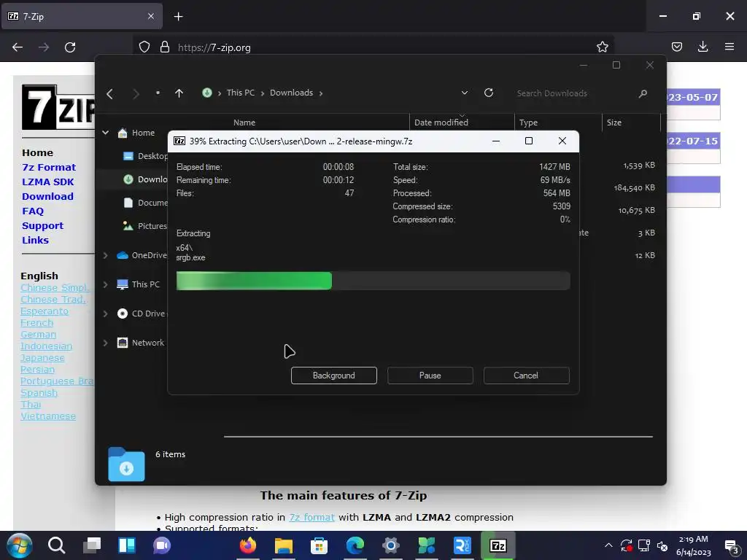Select Desktop in Explorer sidebar
Image resolution: width=747 pixels, height=560 pixels.
click(x=152, y=156)
